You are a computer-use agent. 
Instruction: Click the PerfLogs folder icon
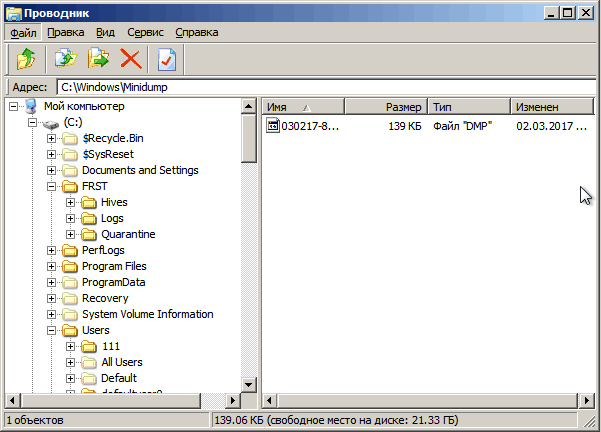click(x=70, y=251)
